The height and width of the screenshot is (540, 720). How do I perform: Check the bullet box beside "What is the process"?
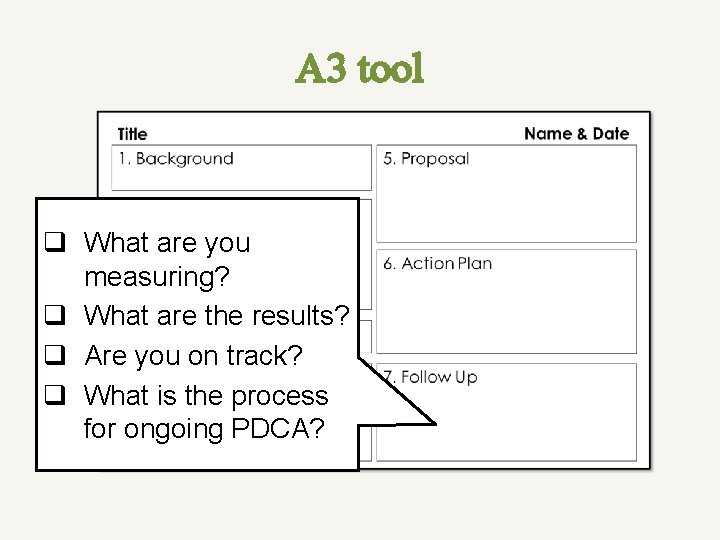tap(59, 396)
